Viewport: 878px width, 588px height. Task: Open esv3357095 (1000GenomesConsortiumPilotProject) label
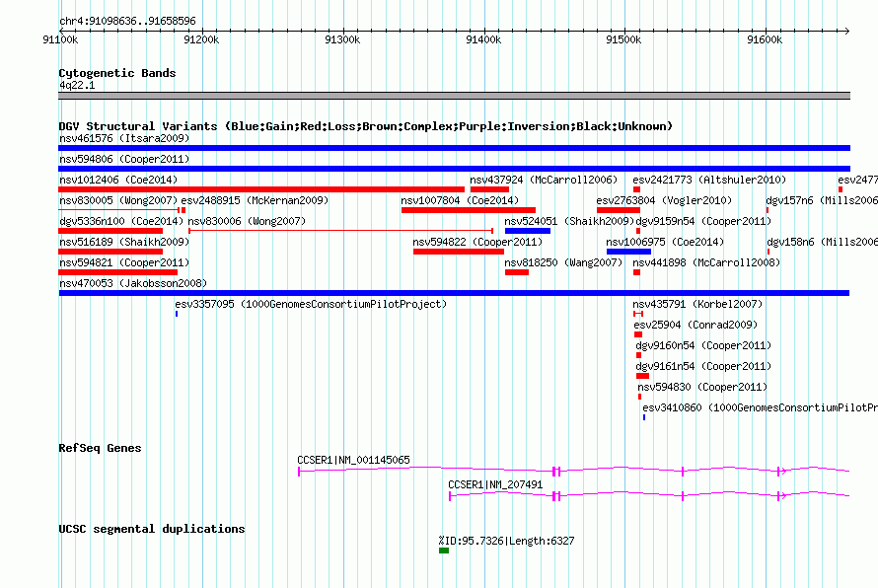tap(311, 304)
